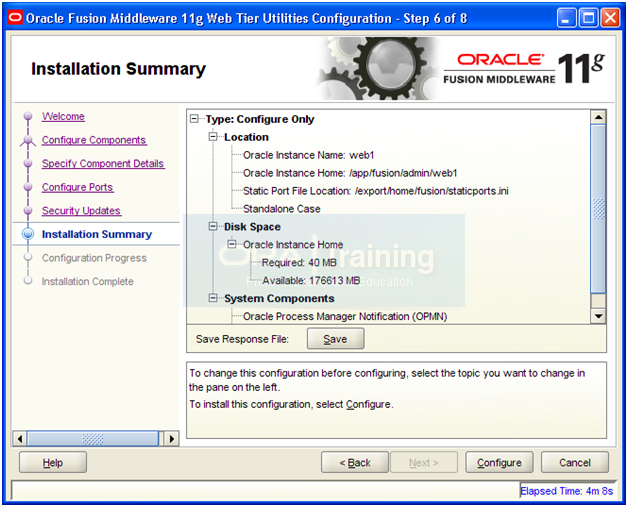Collapse the Oracle Instance Home disk node
The width and height of the screenshot is (628, 507).
232,244
